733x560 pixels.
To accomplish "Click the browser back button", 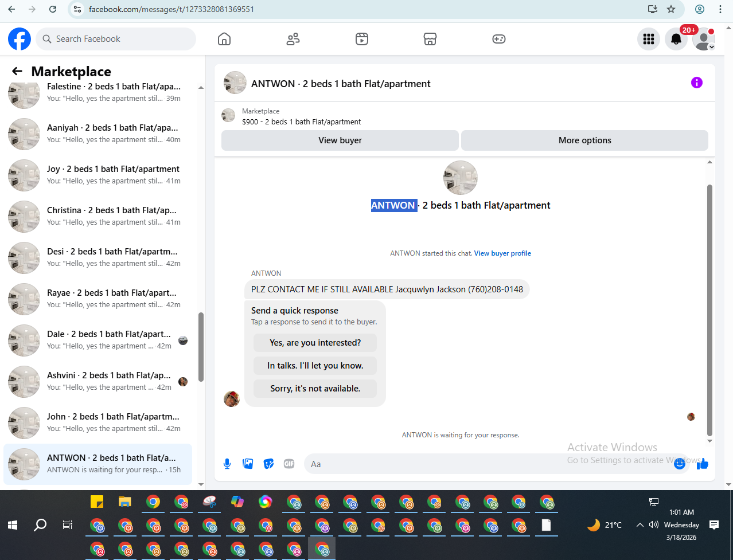I will pos(11,9).
